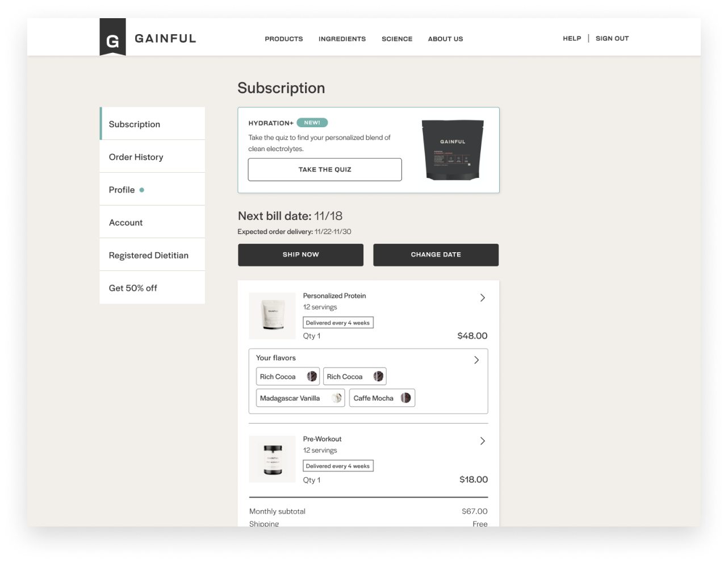Click the GAINFUL wordmark in header

(x=165, y=39)
